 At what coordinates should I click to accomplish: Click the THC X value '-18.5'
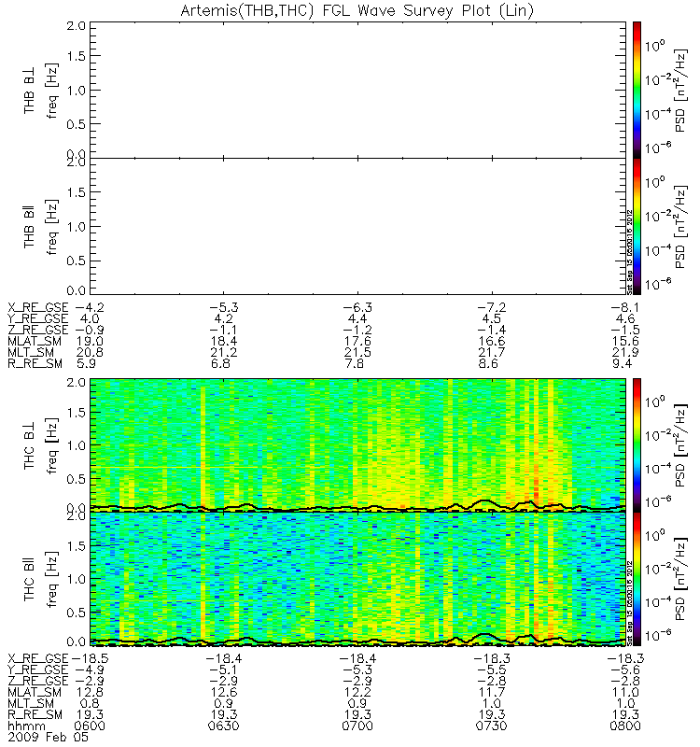(x=90, y=659)
